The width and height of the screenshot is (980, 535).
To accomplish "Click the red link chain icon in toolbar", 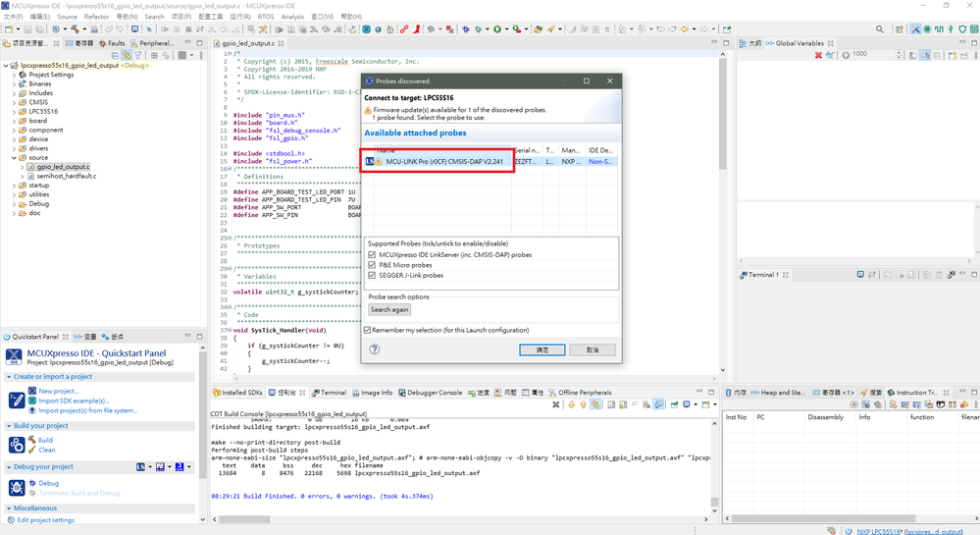I will (404, 28).
